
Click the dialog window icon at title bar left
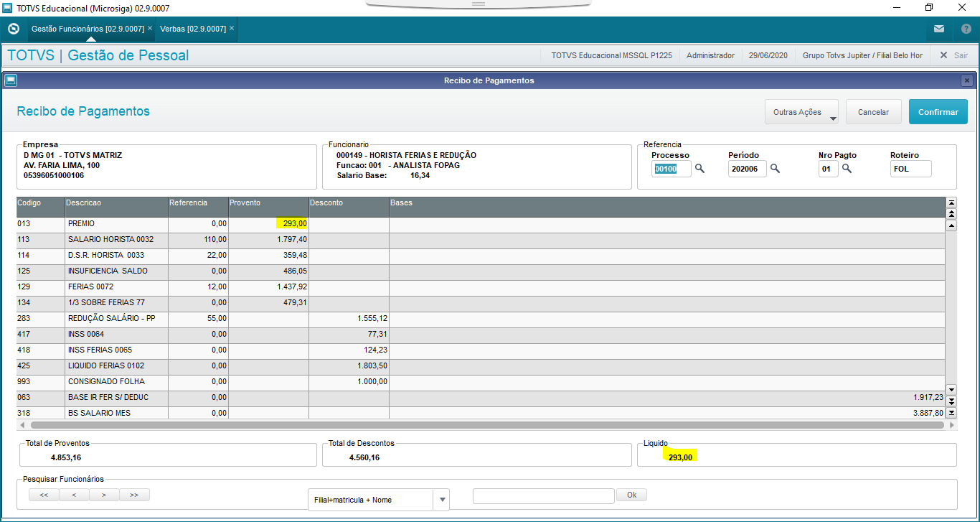pyautogui.click(x=10, y=80)
